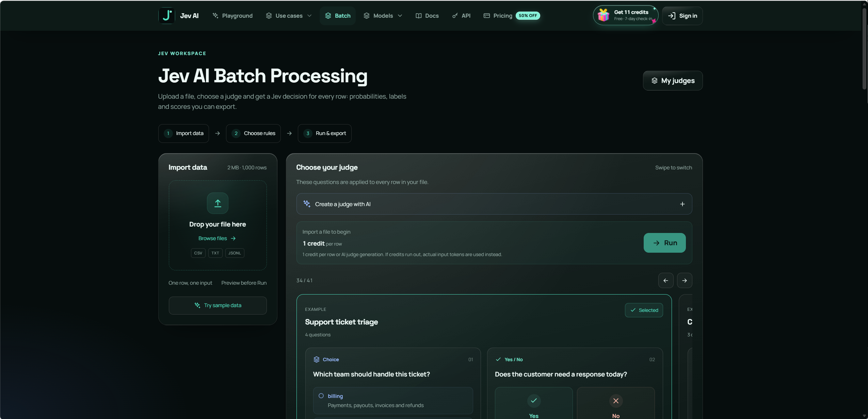
Task: Select the billing radio option
Action: click(x=321, y=396)
